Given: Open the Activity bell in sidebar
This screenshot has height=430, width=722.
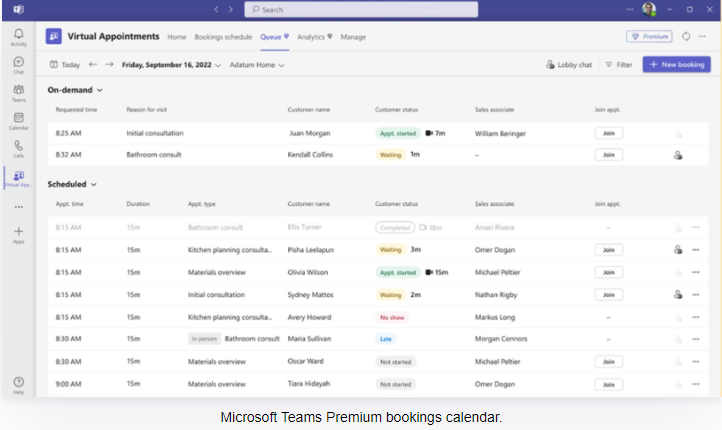Looking at the screenshot, I should (18, 37).
